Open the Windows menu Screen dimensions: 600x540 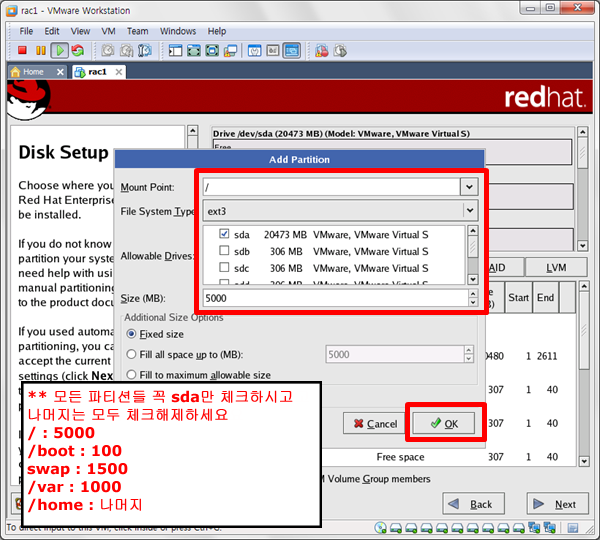178,31
